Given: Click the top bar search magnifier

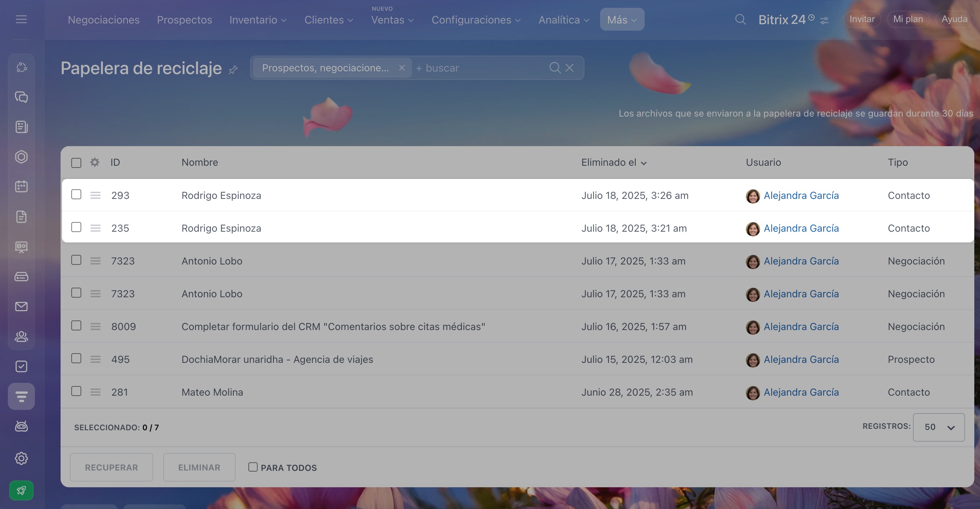Looking at the screenshot, I should pyautogui.click(x=740, y=19).
